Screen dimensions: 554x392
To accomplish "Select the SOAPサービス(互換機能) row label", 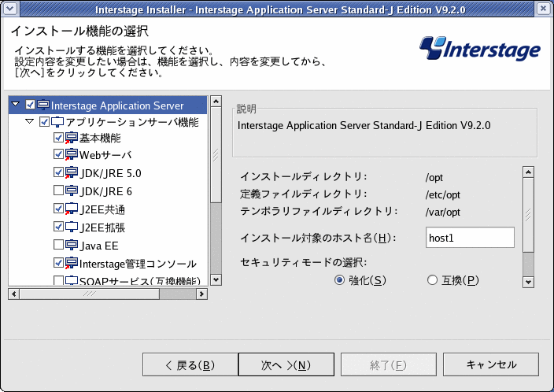I will click(140, 281).
